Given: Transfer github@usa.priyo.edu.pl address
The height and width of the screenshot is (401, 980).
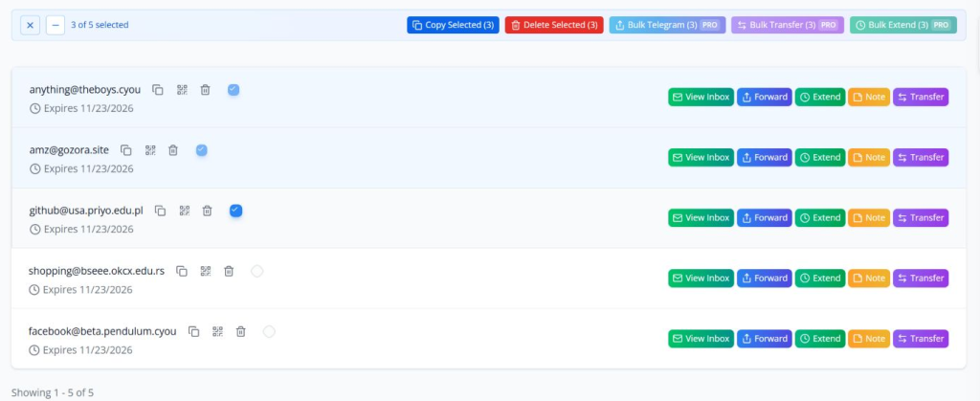Looking at the screenshot, I should tap(921, 218).
